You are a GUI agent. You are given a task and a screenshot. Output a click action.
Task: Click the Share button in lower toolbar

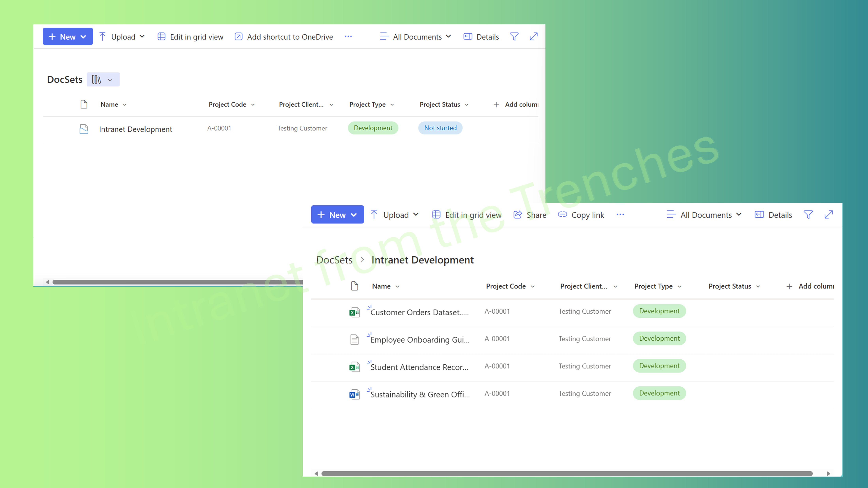coord(530,215)
